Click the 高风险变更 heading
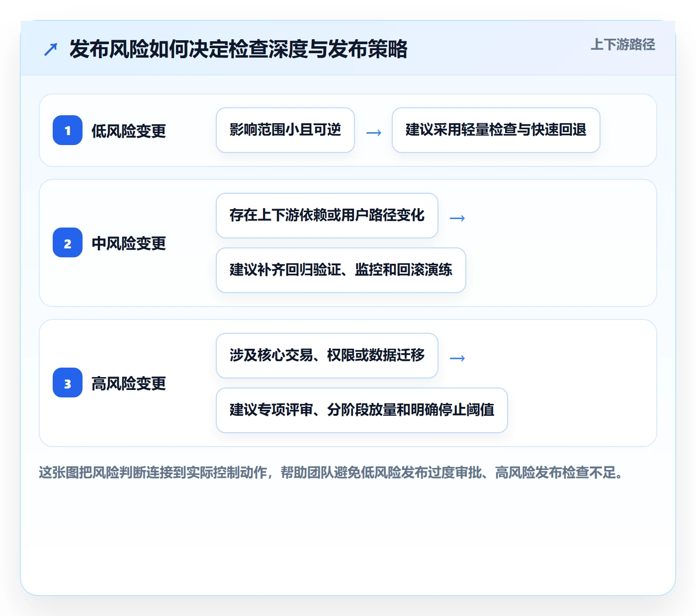The image size is (696, 616). point(129,383)
